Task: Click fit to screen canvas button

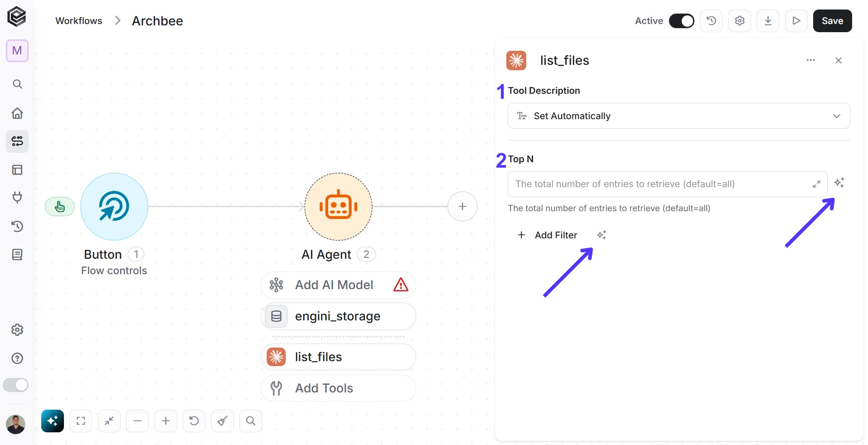Action: click(x=81, y=421)
